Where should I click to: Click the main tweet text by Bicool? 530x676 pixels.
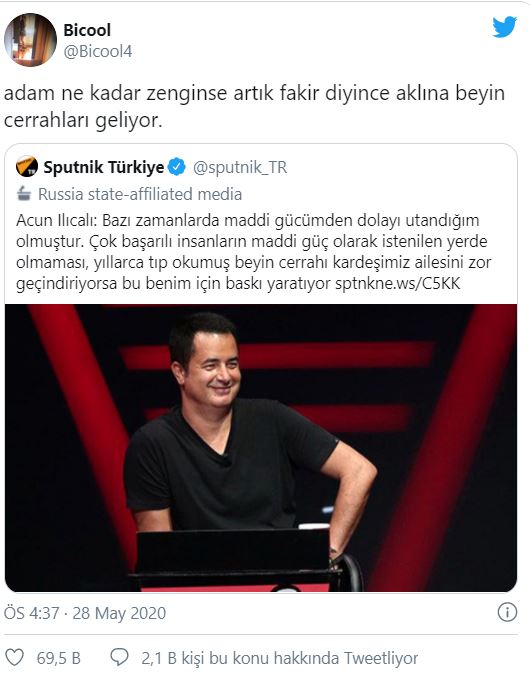pyautogui.click(x=254, y=106)
